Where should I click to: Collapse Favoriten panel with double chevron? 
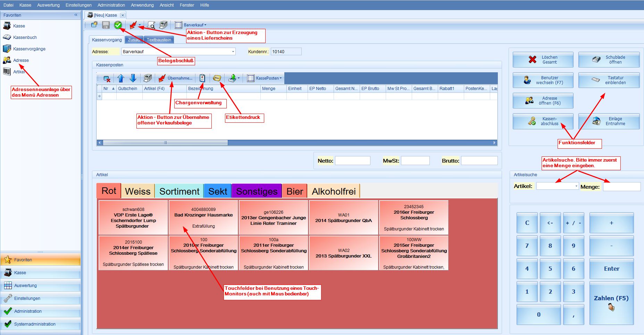click(x=76, y=15)
